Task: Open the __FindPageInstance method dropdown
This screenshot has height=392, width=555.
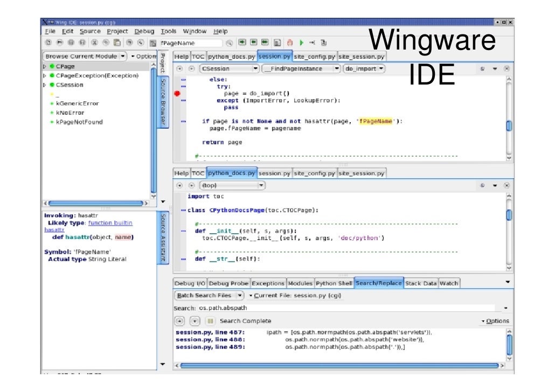Action: click(301, 68)
